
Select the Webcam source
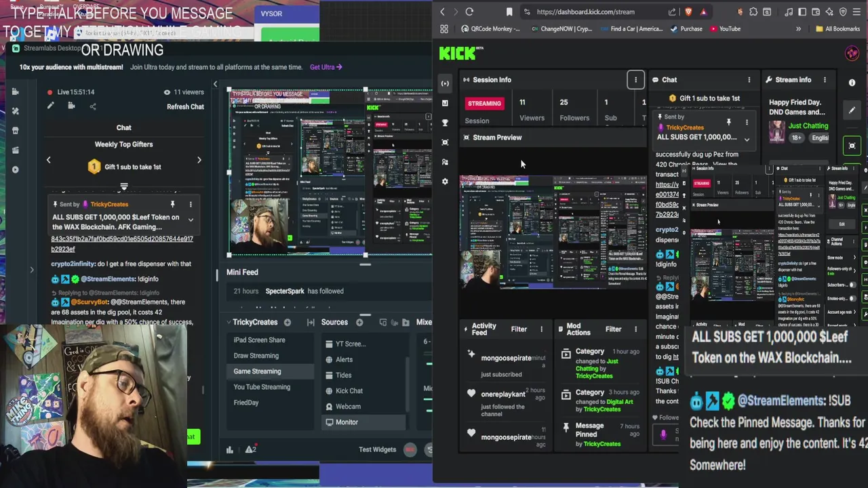pyautogui.click(x=363, y=407)
